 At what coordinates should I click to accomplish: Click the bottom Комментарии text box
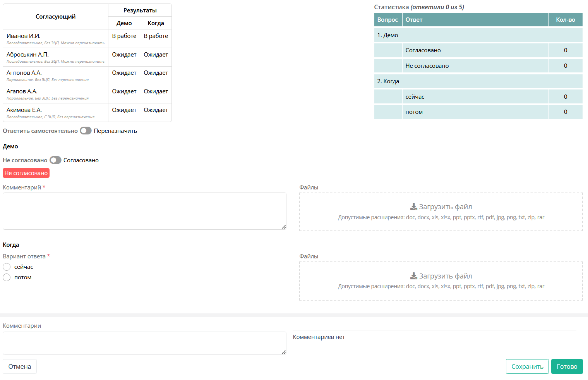144,343
